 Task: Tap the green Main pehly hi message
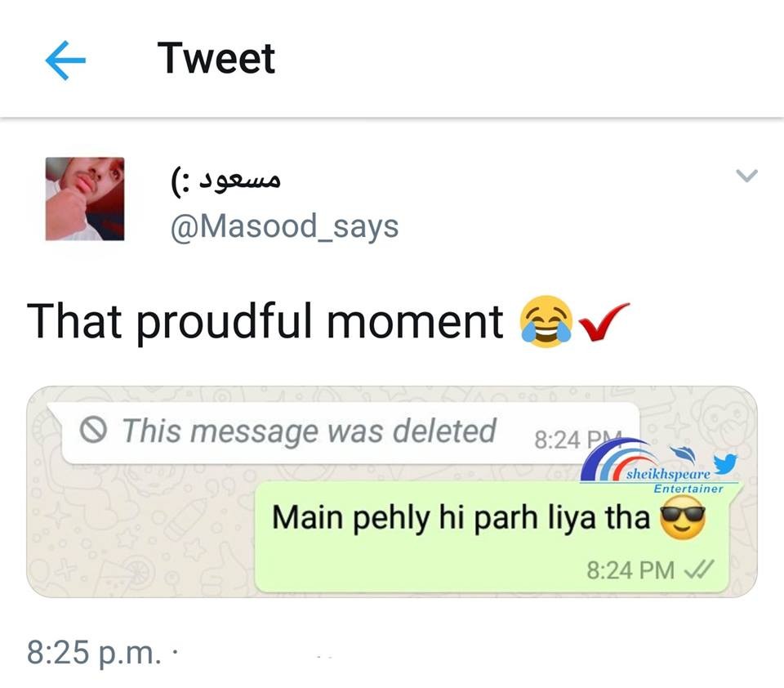pyautogui.click(x=492, y=537)
